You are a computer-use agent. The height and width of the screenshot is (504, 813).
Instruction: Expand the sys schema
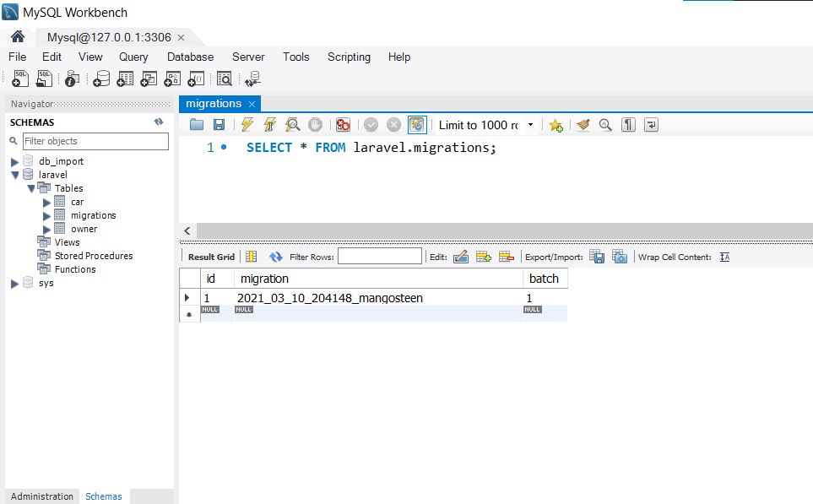pyautogui.click(x=14, y=284)
